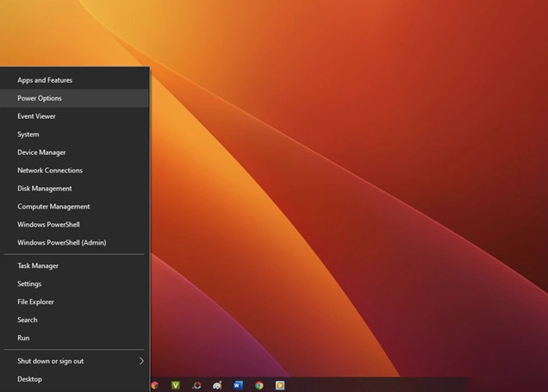Open the Run dialog entry
Viewport: 548px width, 392px height.
click(x=74, y=338)
